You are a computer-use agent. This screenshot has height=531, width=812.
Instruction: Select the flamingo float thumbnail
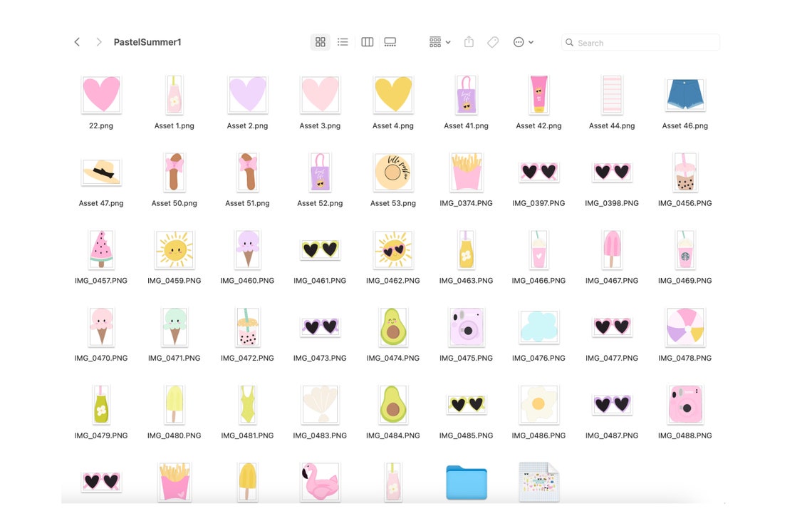click(x=320, y=482)
